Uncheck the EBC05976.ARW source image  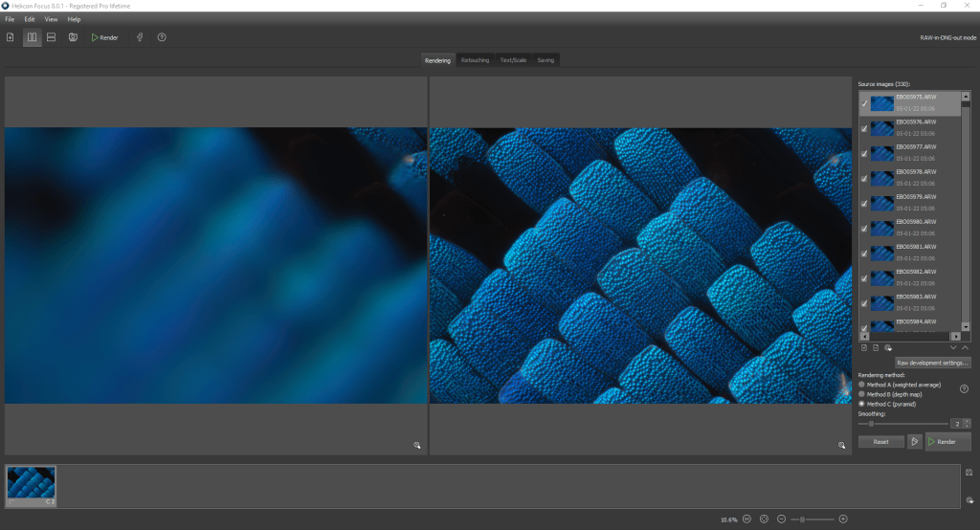coord(865,128)
